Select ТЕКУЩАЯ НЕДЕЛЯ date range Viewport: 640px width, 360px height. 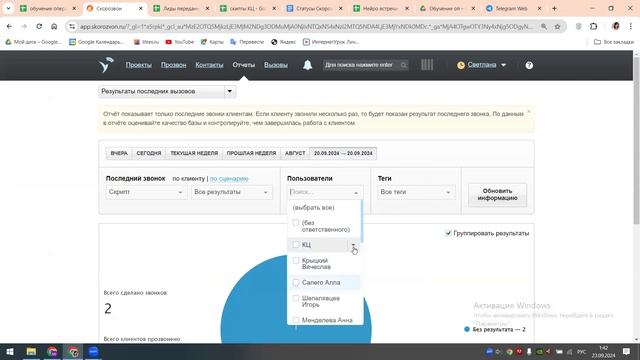pos(194,153)
